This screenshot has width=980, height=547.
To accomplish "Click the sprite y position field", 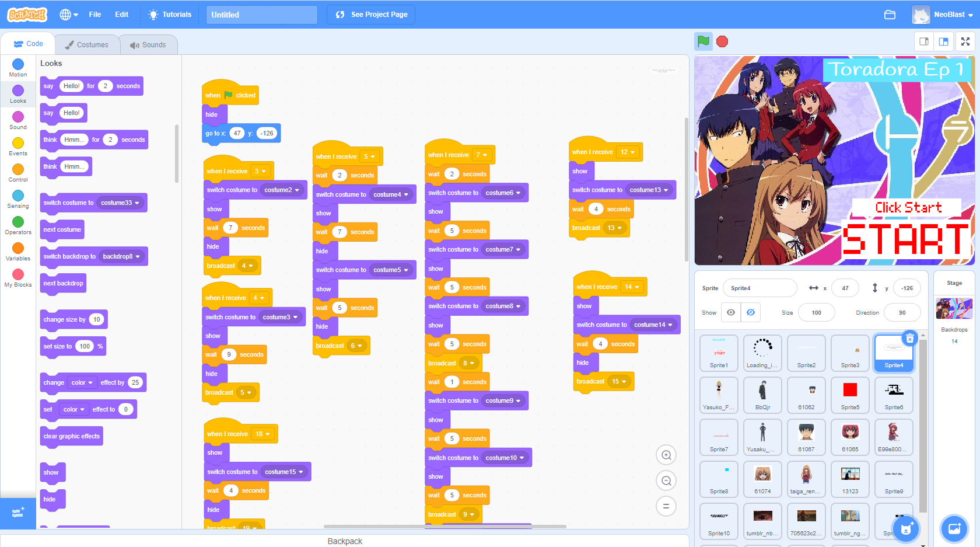I will pyautogui.click(x=907, y=288).
